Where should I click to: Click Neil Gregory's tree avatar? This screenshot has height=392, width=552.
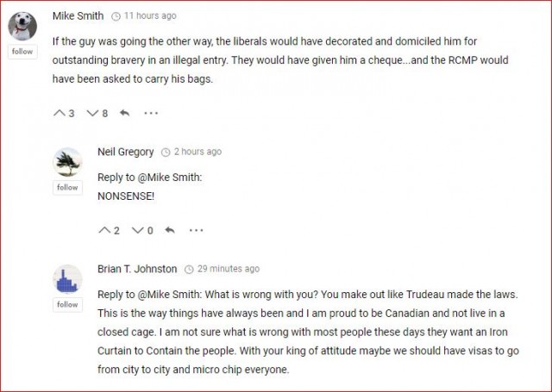point(67,162)
